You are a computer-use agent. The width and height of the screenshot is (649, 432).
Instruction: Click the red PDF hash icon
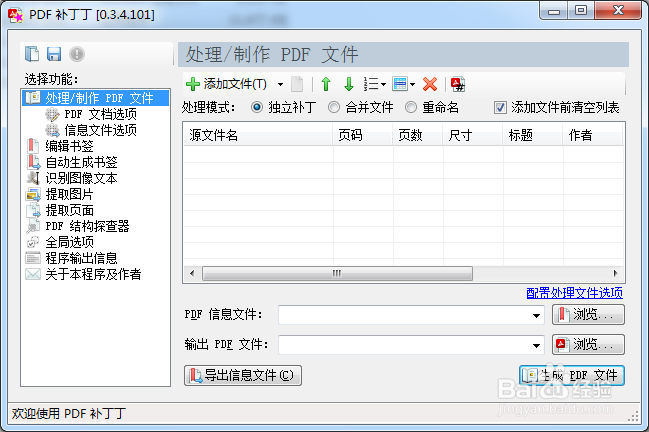coord(458,84)
